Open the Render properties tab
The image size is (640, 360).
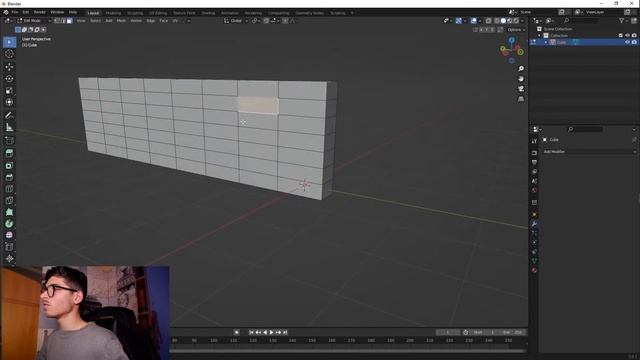534,153
